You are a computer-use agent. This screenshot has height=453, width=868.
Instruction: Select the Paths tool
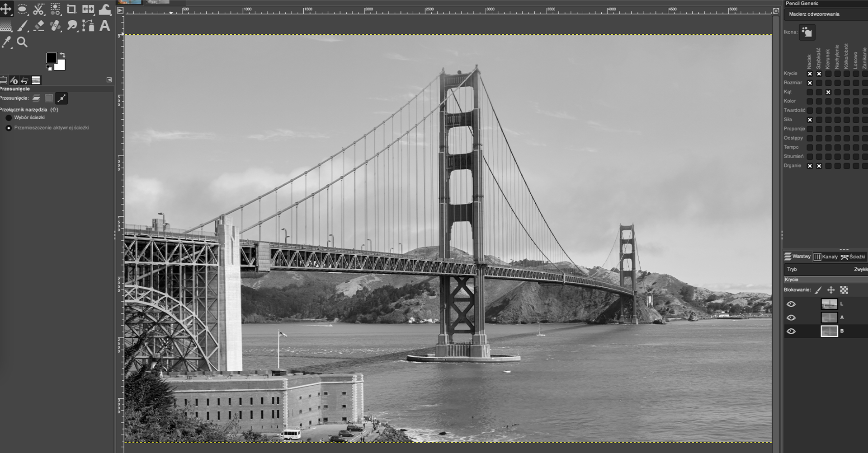[x=88, y=26]
